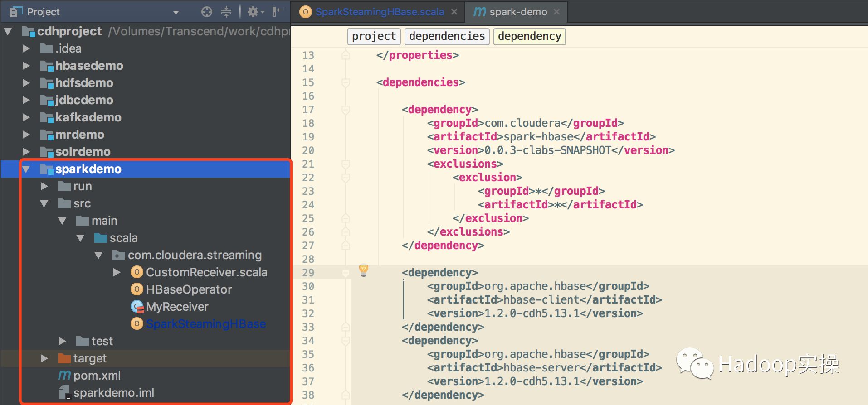Fold the exclusions tag at line 21

coord(346,164)
